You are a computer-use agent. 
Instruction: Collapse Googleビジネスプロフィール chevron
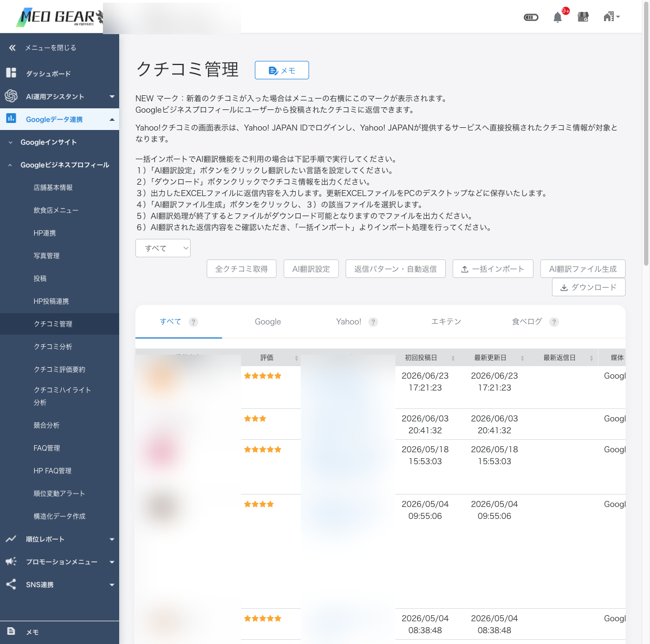pyautogui.click(x=10, y=165)
